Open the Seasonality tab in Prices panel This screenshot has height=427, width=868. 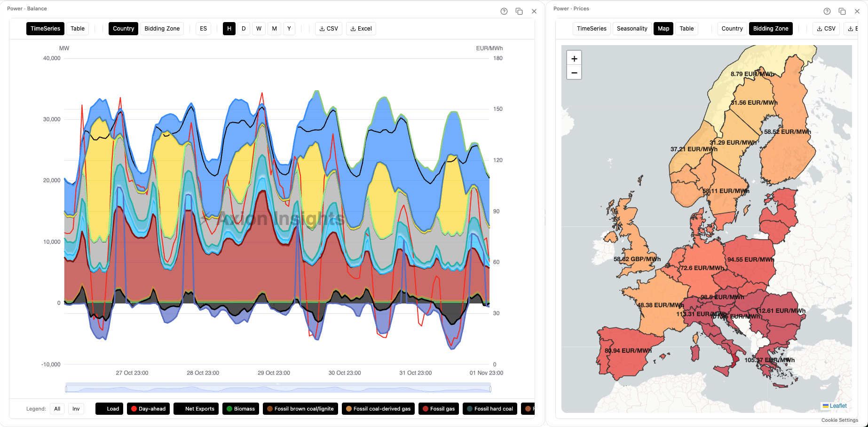point(632,29)
